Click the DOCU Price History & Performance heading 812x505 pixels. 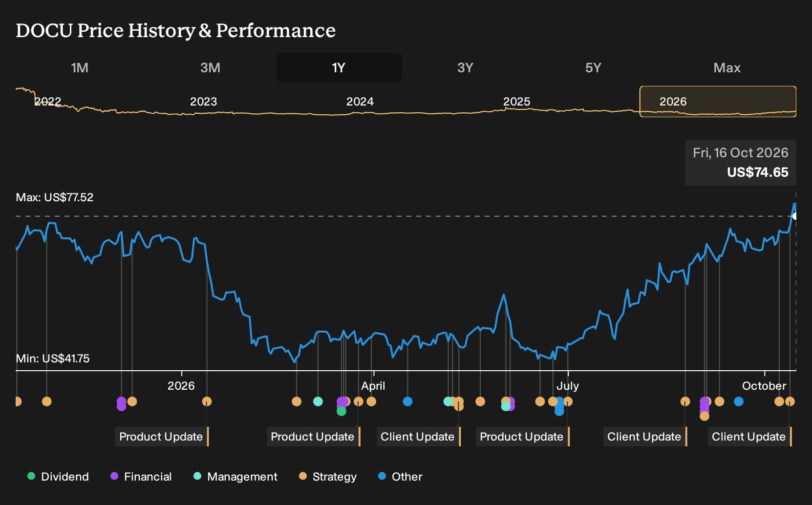click(x=176, y=30)
